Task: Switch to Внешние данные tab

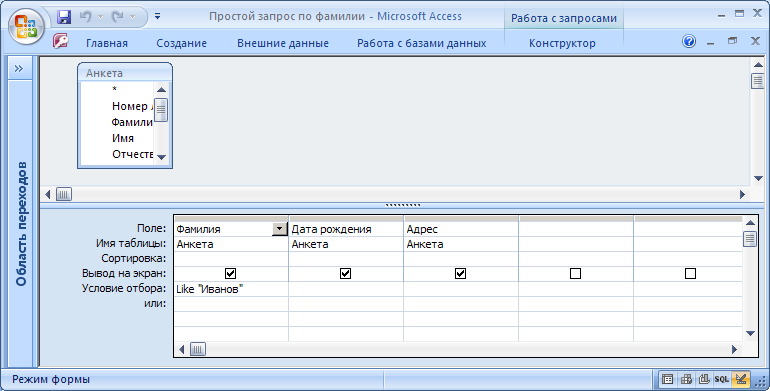Action: (283, 43)
